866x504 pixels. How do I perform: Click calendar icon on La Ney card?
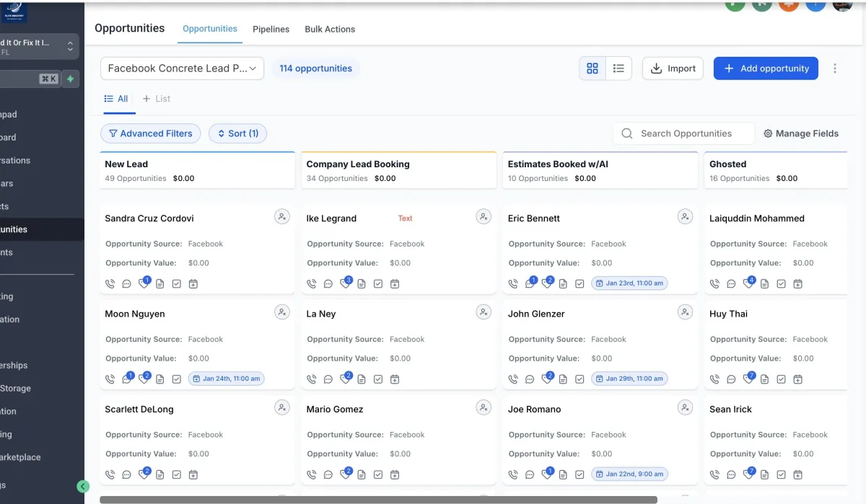pos(395,379)
